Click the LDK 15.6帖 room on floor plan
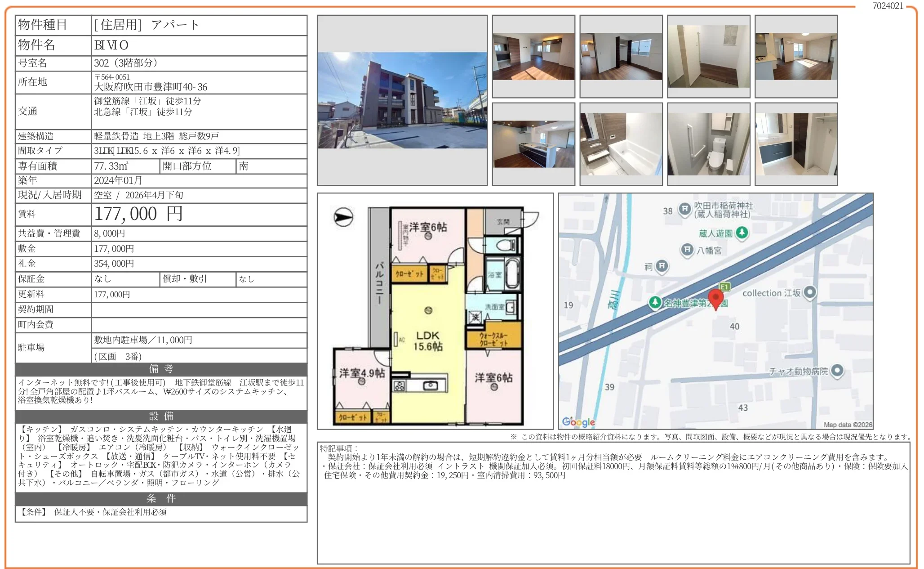Viewport: 924px width, 569px height. (x=427, y=341)
